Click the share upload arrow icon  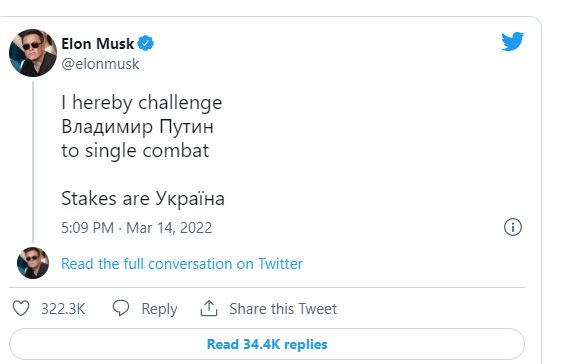(x=209, y=308)
